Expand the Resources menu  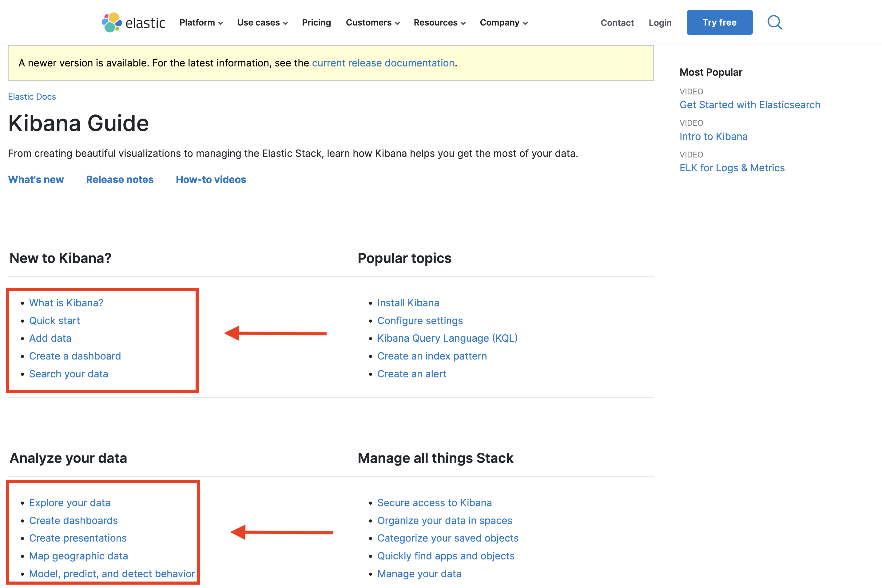pos(439,22)
